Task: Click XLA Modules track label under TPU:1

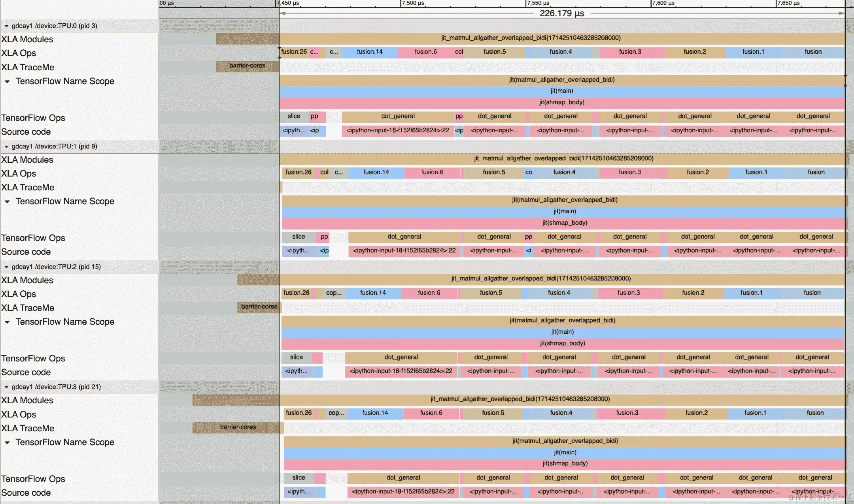Action: pyautogui.click(x=27, y=160)
